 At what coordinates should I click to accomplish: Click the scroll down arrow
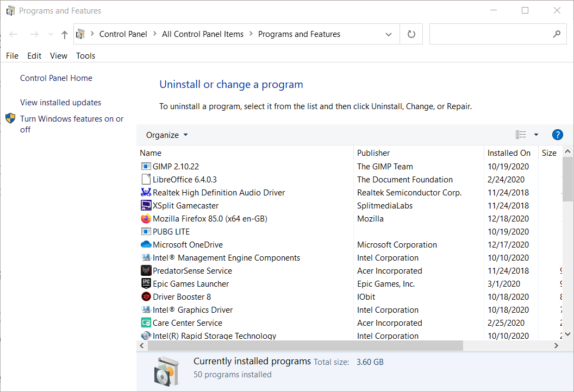coord(568,334)
